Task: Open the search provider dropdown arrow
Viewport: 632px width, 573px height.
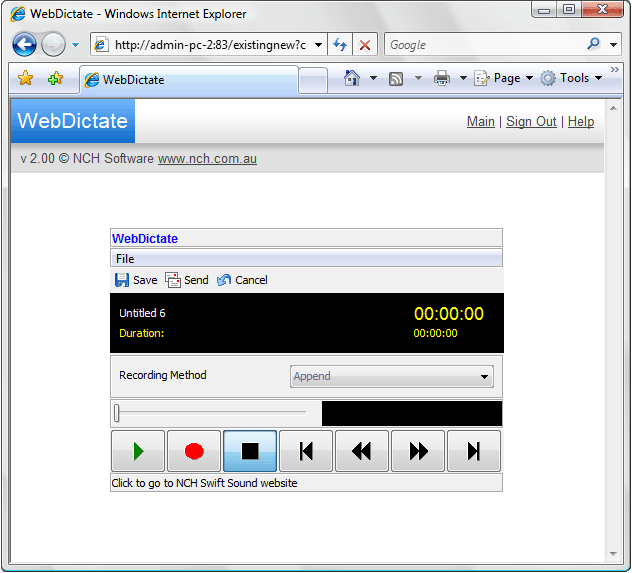Action: pos(613,45)
